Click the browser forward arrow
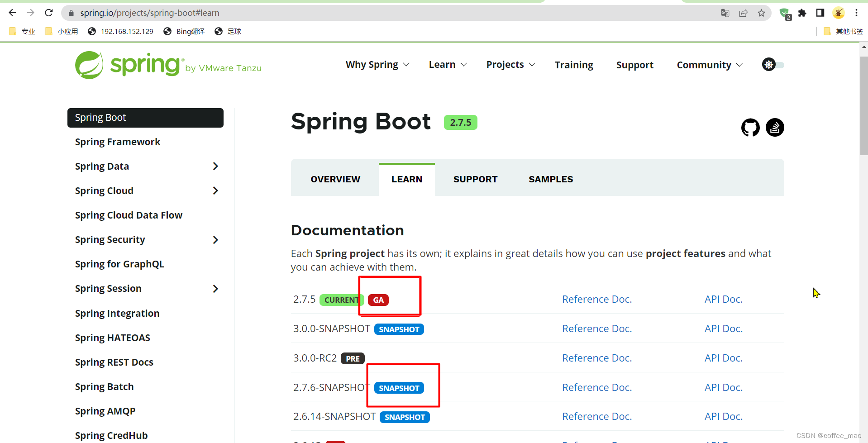This screenshot has width=868, height=443. pos(31,13)
